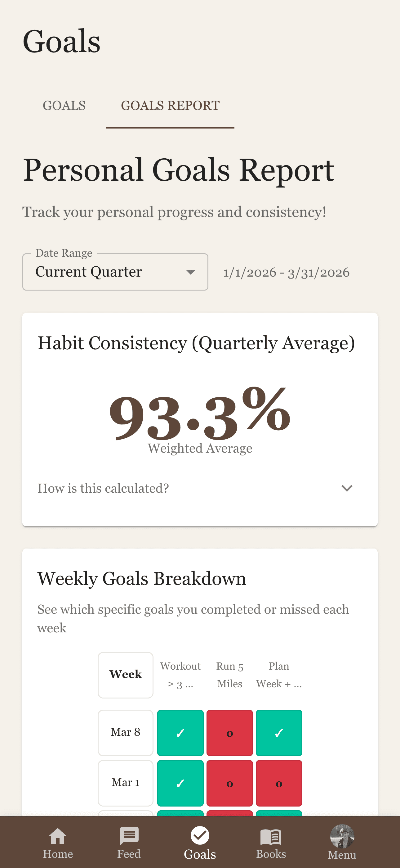400x868 pixels.
Task: Click the Run 5 Miles column header
Action: (230, 674)
